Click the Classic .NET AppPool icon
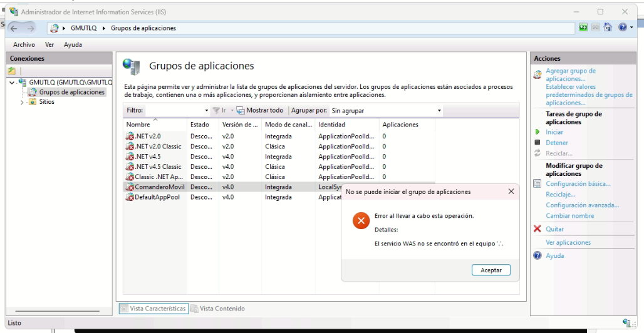 130,177
